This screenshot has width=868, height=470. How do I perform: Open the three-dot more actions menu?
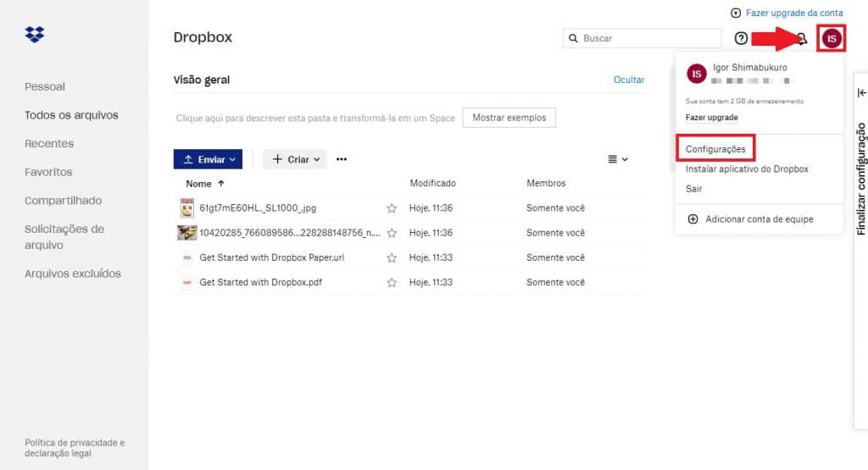(x=342, y=159)
